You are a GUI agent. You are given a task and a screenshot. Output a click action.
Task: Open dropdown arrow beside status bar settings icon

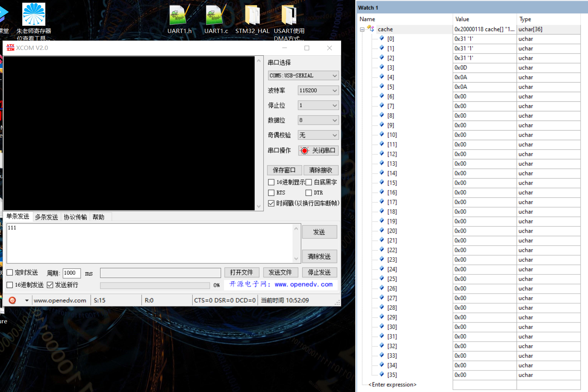tap(27, 300)
